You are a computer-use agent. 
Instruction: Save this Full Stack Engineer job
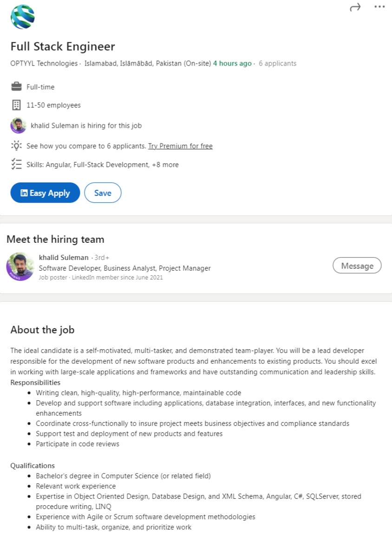tap(103, 193)
